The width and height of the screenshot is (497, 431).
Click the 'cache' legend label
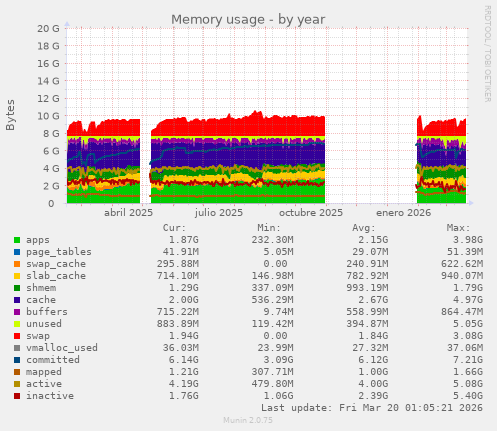[x=41, y=300]
